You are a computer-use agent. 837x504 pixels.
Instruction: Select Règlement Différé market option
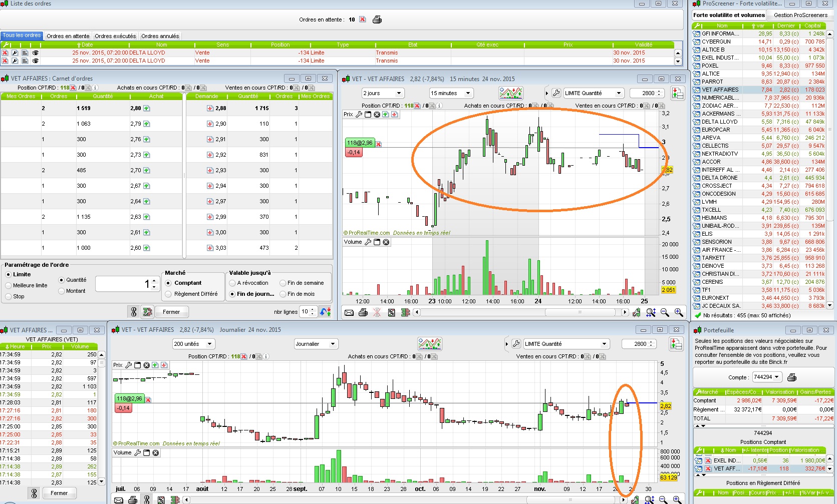(x=168, y=294)
